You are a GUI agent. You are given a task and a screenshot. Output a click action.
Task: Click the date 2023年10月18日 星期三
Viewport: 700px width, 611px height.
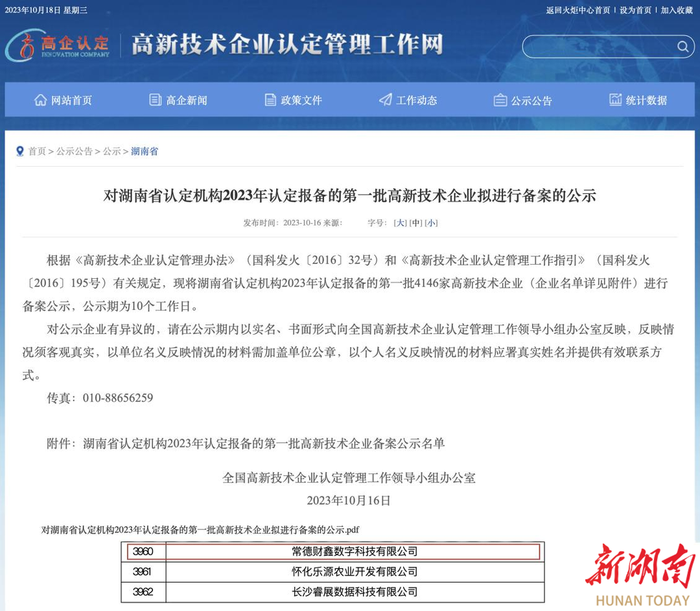pos(46,10)
